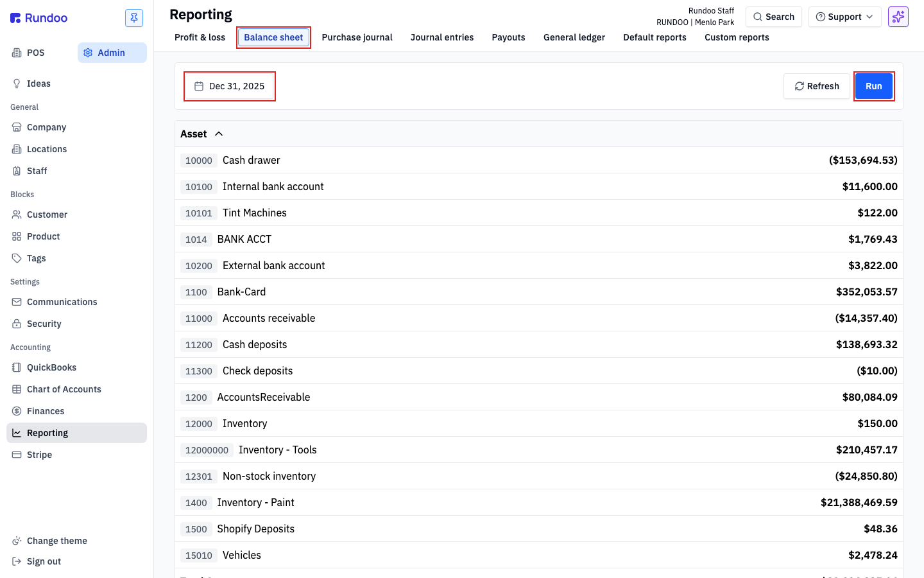
Task: Run the balance sheet report
Action: point(874,86)
